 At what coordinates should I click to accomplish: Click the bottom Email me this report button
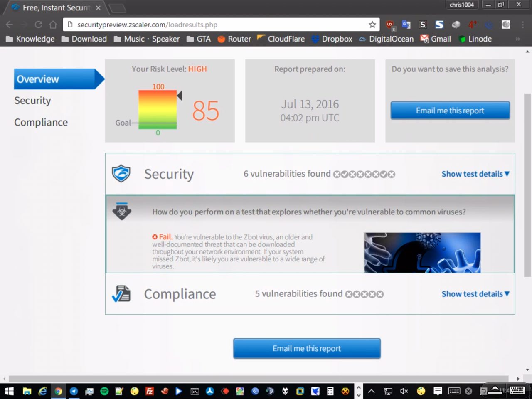tap(307, 348)
